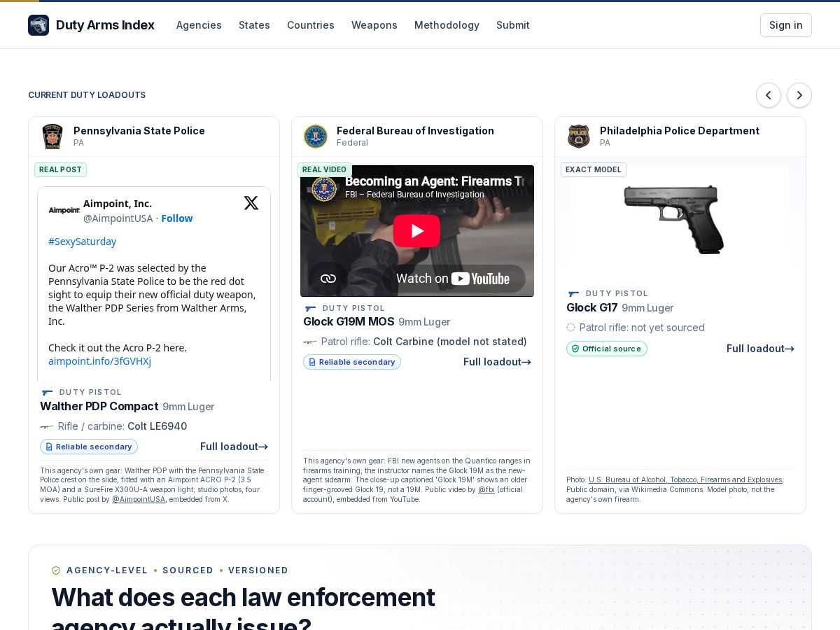Viewport: 840px width, 630px height.
Task: Click pistol icon beside Glock G17 duty pistol label
Action: pyautogui.click(x=573, y=294)
